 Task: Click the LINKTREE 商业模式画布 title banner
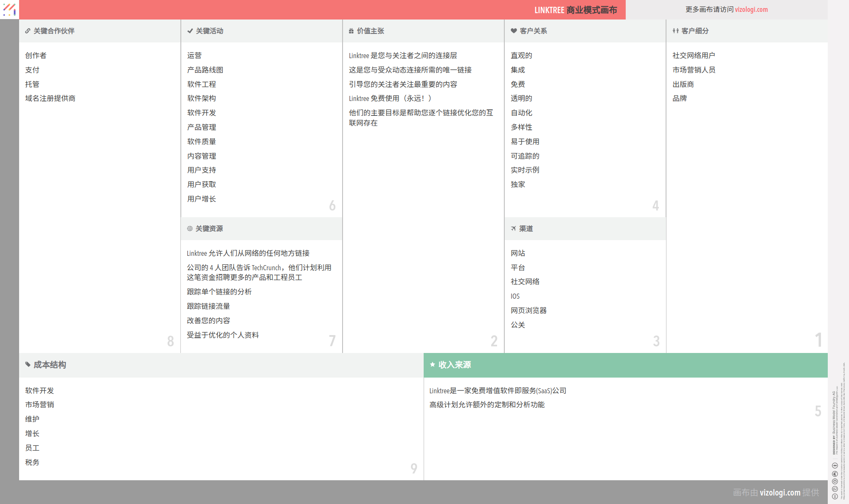point(575,10)
